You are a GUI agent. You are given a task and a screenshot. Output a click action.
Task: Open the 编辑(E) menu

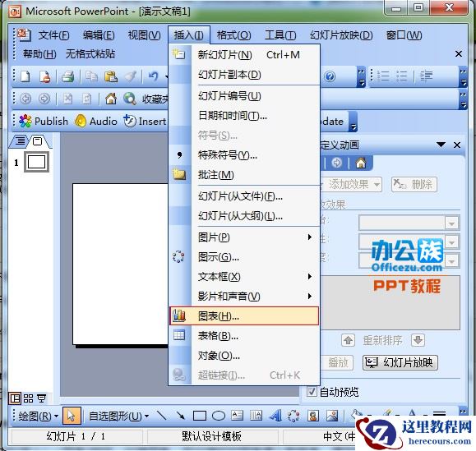tap(99, 35)
